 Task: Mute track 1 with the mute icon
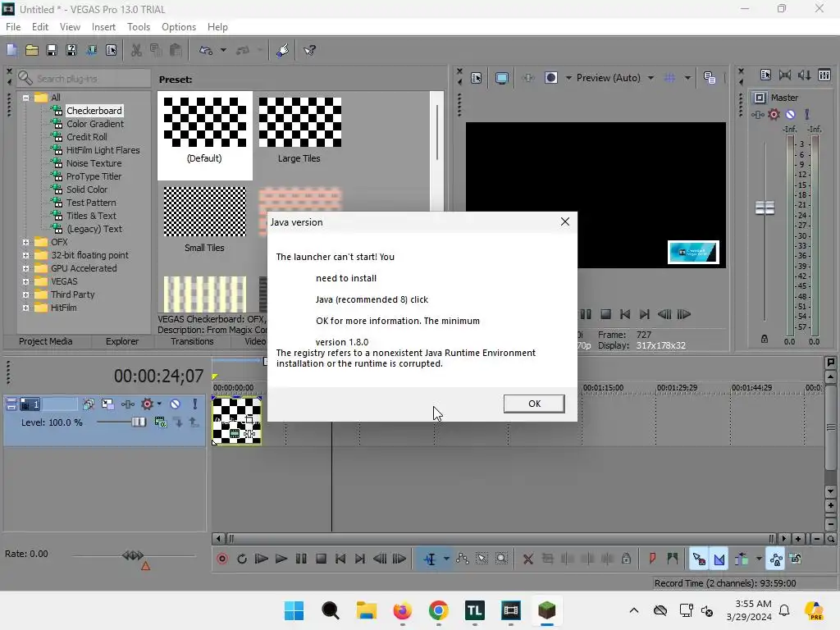pos(176,404)
